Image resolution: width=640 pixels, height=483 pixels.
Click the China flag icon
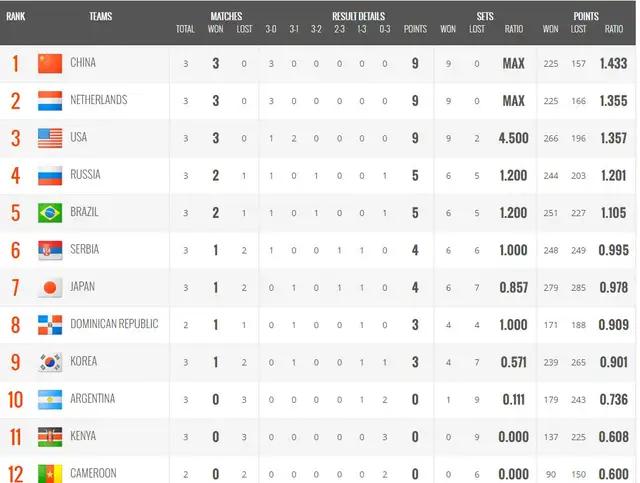(50, 64)
